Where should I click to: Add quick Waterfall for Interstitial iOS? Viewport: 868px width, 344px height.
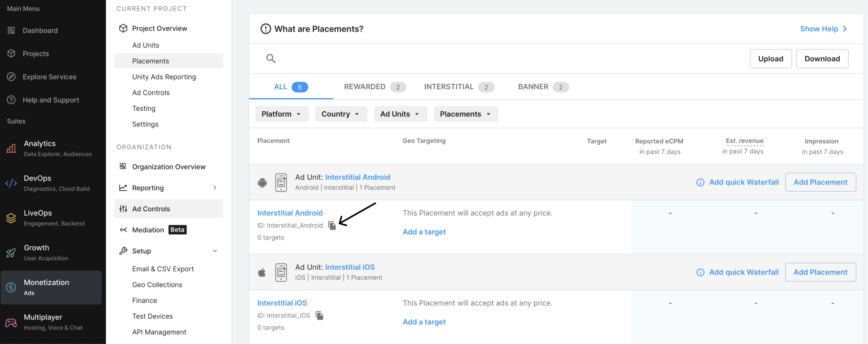[x=738, y=272]
